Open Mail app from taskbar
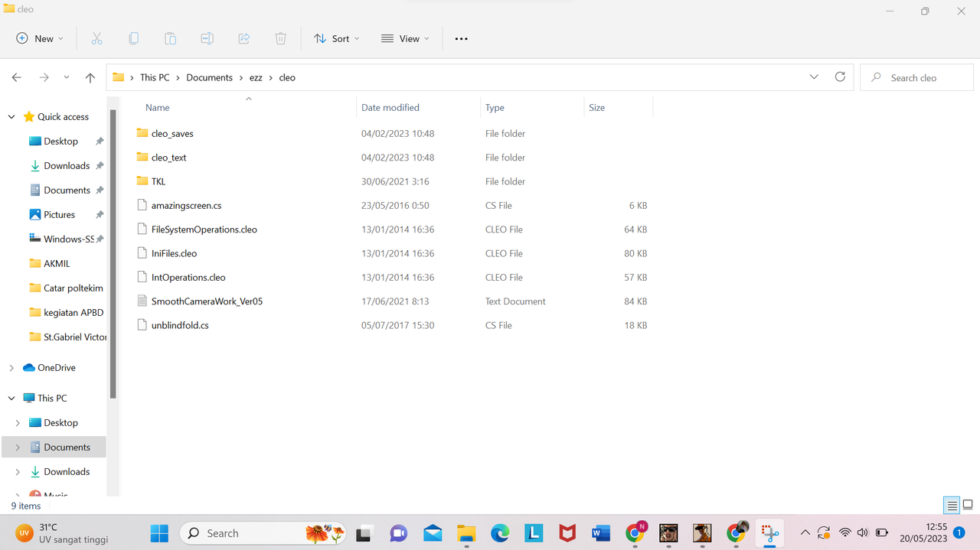980x550 pixels. click(x=433, y=532)
